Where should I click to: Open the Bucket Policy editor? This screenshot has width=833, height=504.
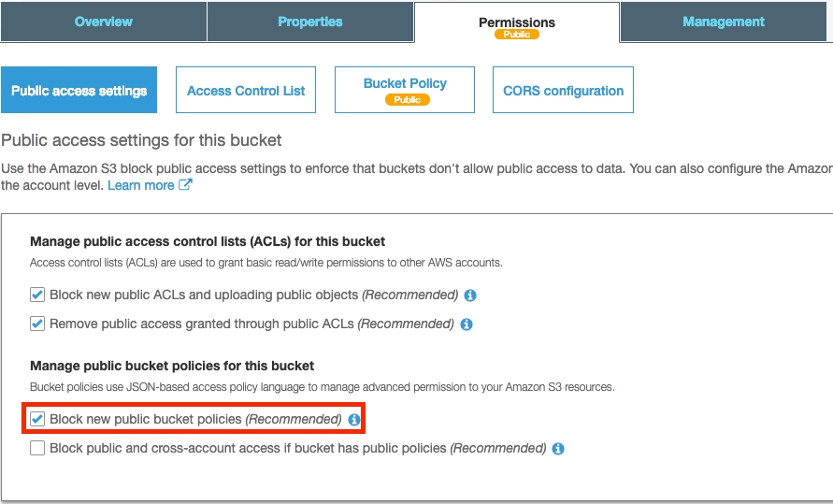tap(405, 84)
